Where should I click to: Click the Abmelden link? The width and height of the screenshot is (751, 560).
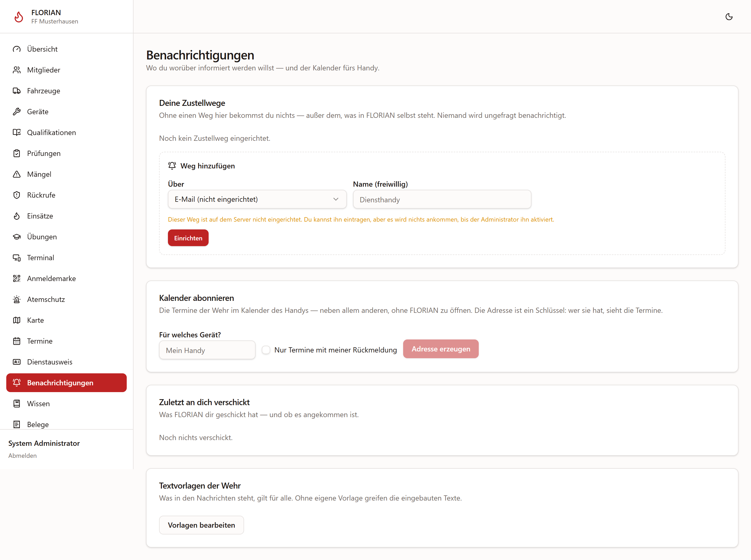[22, 456]
